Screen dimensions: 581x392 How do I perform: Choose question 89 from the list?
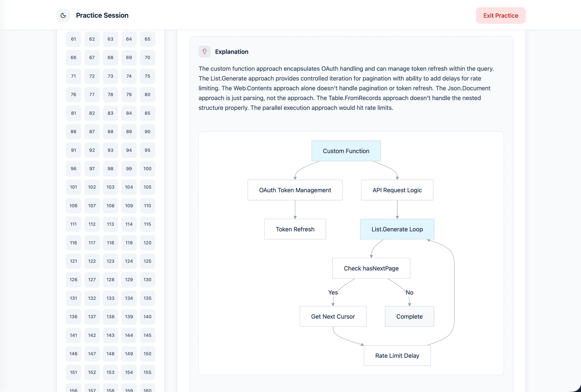(129, 132)
